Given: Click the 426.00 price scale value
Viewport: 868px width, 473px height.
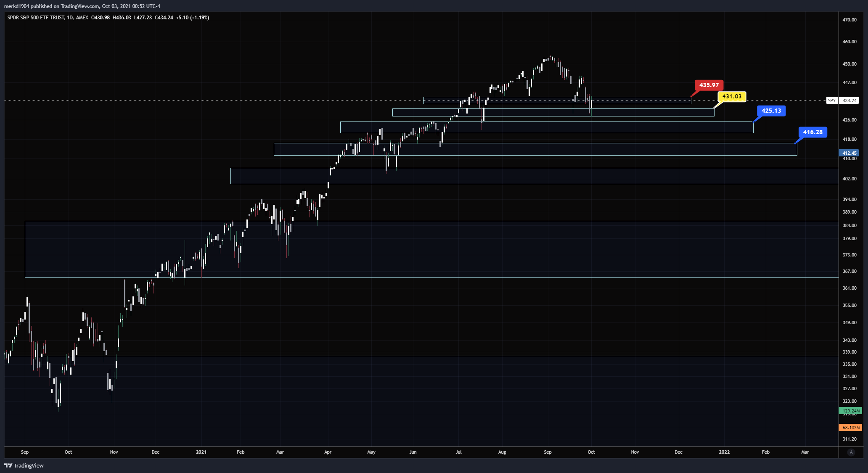Looking at the screenshot, I should coord(849,120).
